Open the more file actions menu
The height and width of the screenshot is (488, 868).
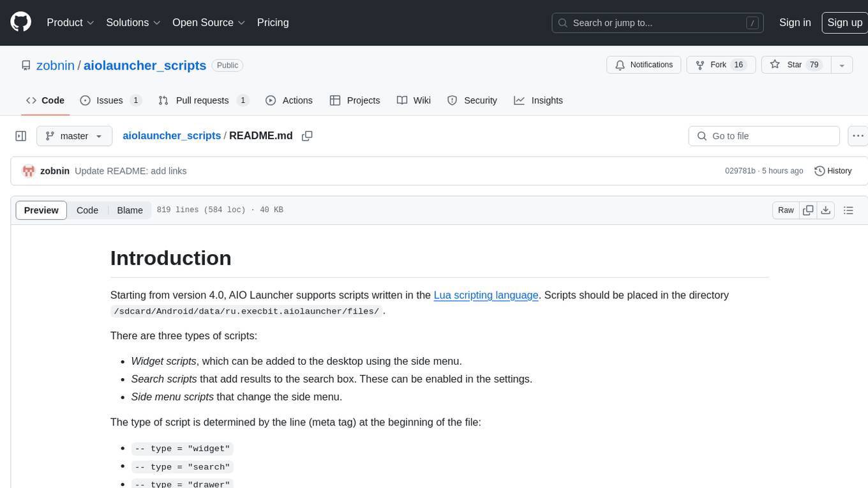pyautogui.click(x=857, y=136)
